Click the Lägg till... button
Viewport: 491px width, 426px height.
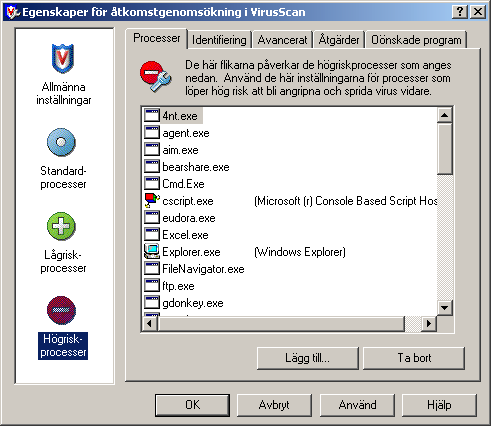pyautogui.click(x=307, y=358)
